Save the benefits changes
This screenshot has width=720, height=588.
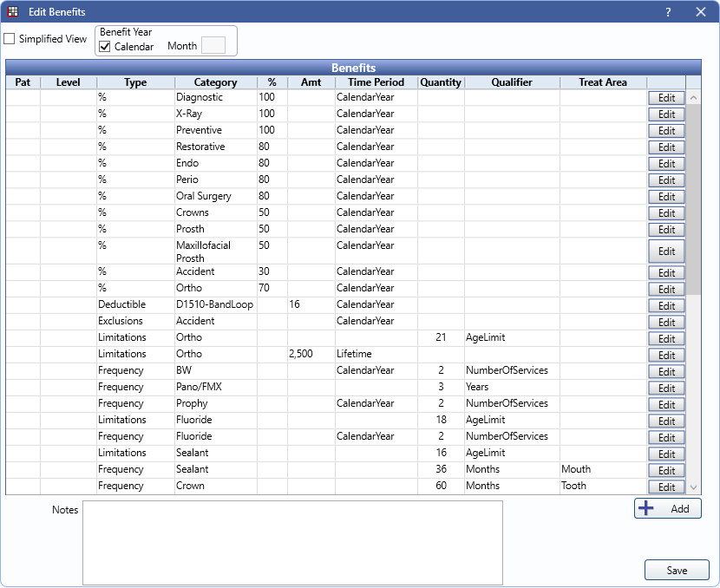677,570
